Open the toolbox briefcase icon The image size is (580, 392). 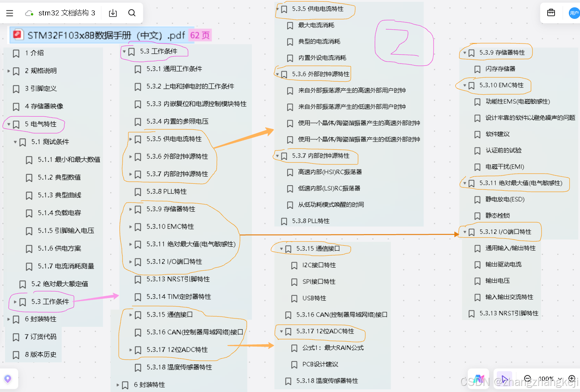[551, 13]
